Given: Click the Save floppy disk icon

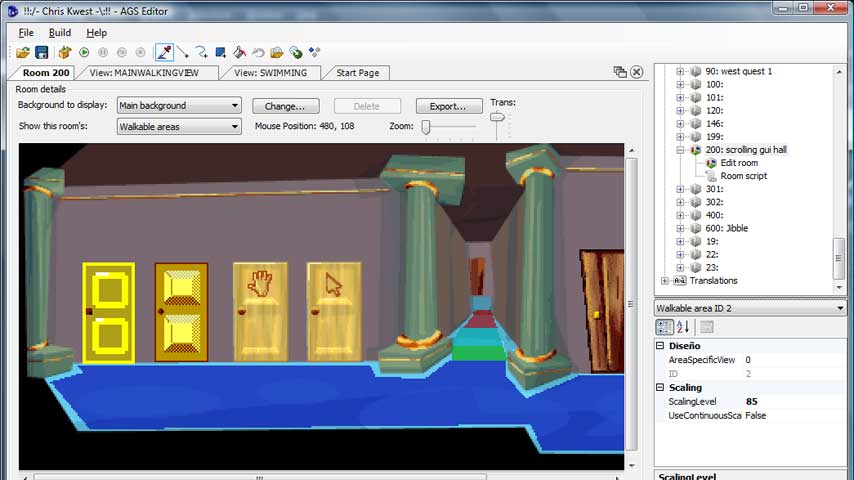Looking at the screenshot, I should (42, 52).
